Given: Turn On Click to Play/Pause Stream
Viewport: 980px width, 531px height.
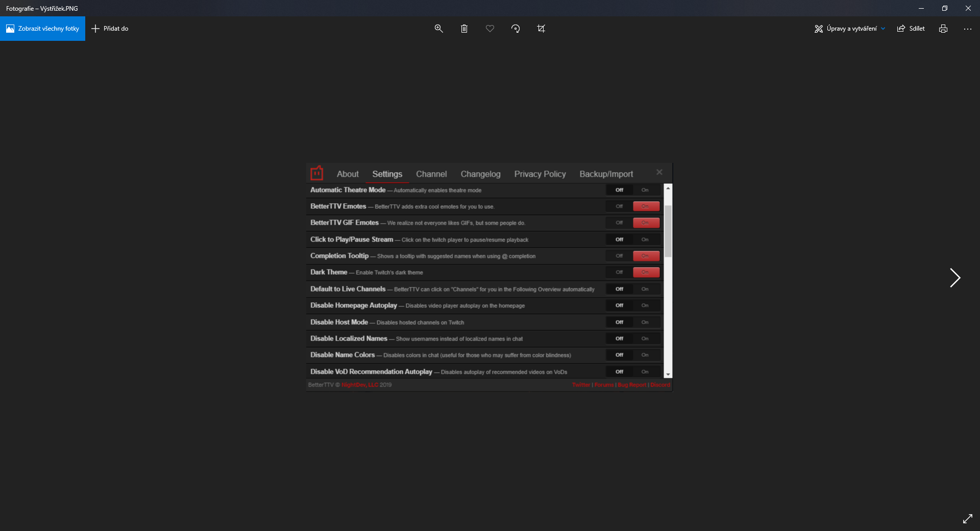Looking at the screenshot, I should coord(646,239).
